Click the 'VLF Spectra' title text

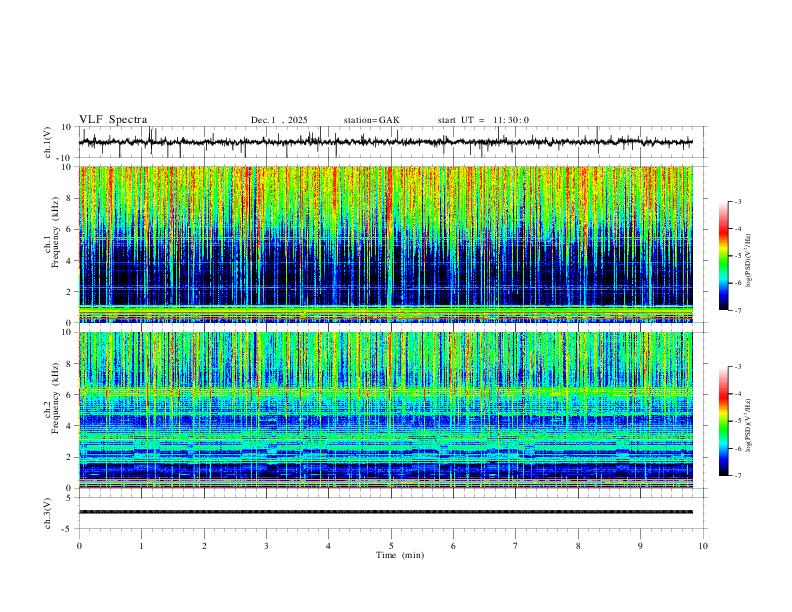113,120
